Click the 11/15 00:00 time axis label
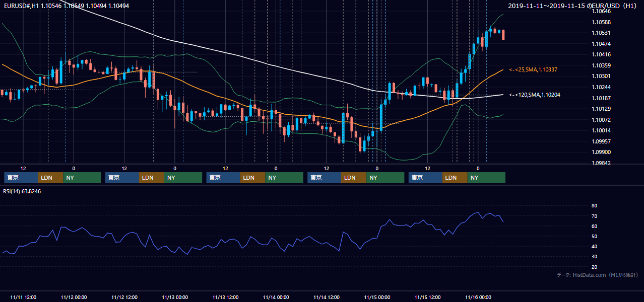The height and width of the screenshot is (302, 644). [x=377, y=297]
